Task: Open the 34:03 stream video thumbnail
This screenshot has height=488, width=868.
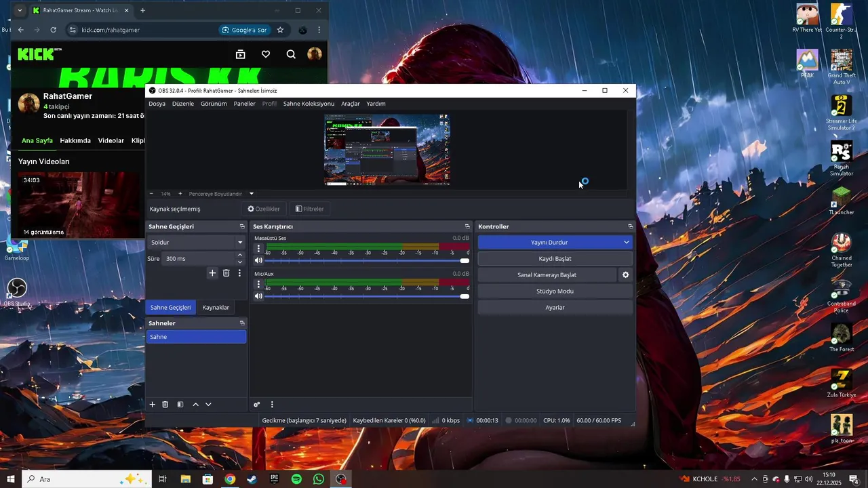Action: (x=80, y=205)
